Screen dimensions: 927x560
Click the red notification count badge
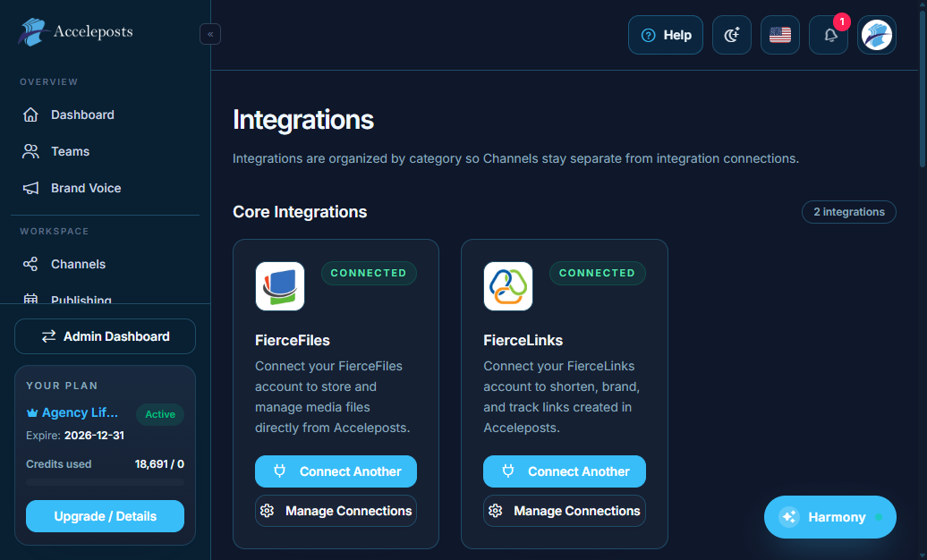[x=842, y=21]
